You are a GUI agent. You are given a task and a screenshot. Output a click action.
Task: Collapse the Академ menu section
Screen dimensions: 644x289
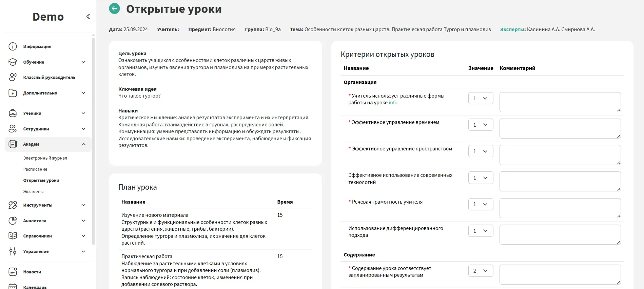[83, 144]
